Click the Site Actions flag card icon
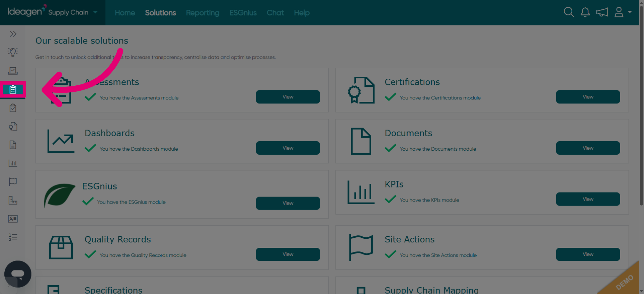Screen dimensions: 644x294 pyautogui.click(x=361, y=247)
